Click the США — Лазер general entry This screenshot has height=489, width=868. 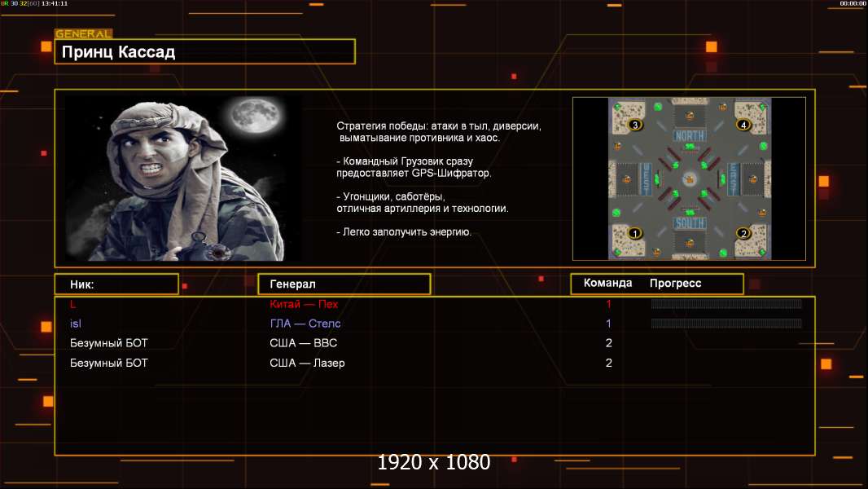(307, 363)
